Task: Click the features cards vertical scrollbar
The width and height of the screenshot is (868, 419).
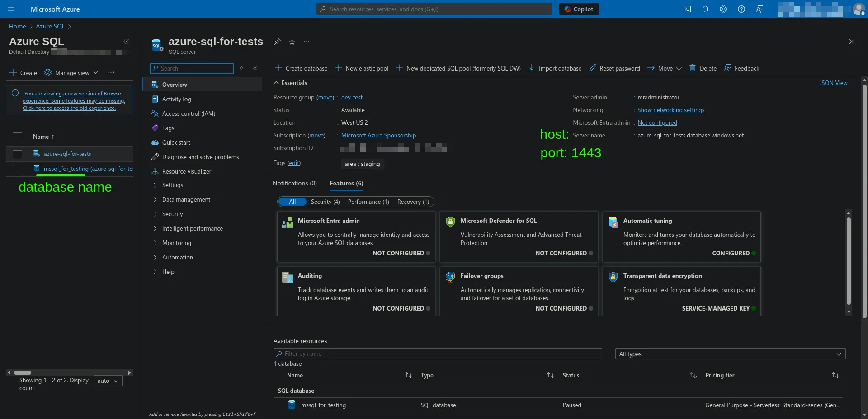Action: (x=849, y=261)
